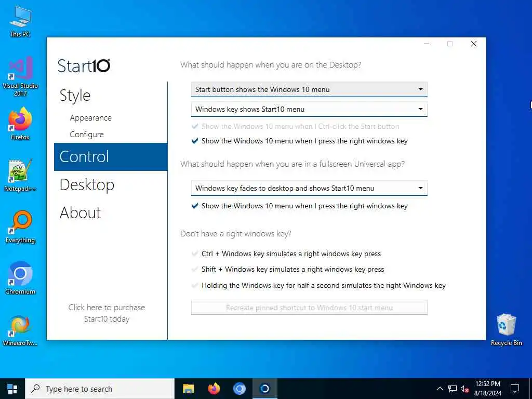Show hidden tray icons via the chevron
The width and height of the screenshot is (532, 399).
pyautogui.click(x=440, y=389)
